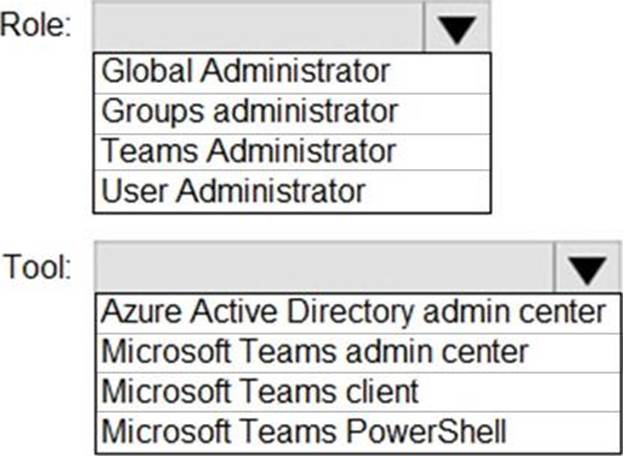This screenshot has width=623, height=456.
Task: Select Microsoft Teams admin center option
Action: click(x=314, y=351)
